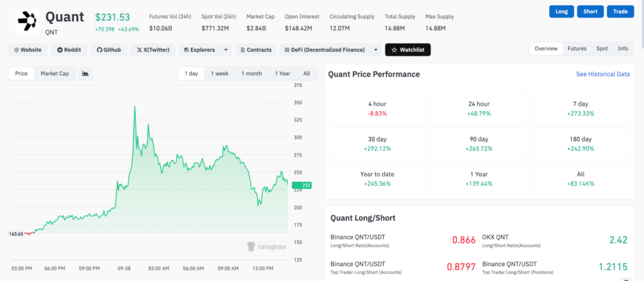Click the Spot Vol (24h) $771.32M stat

pyautogui.click(x=219, y=23)
